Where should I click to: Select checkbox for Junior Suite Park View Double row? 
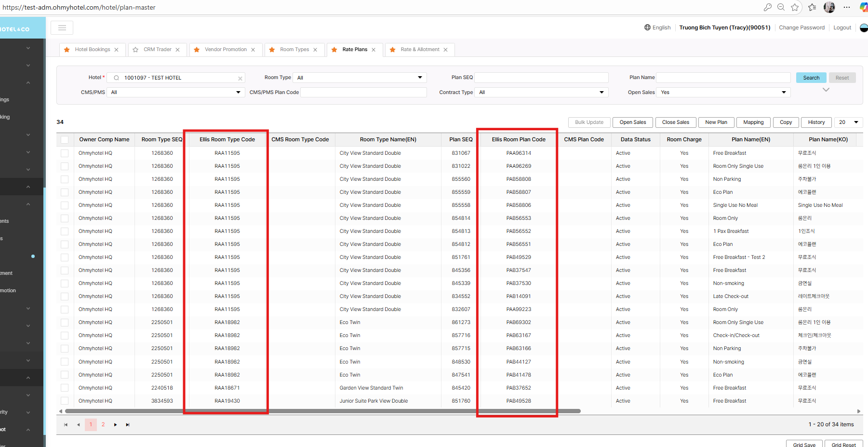[x=65, y=401]
